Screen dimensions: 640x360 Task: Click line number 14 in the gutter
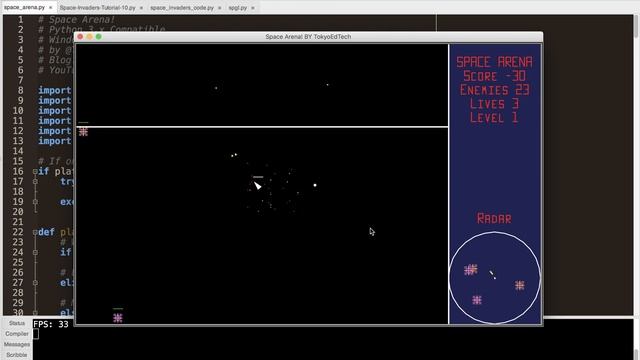coord(18,151)
